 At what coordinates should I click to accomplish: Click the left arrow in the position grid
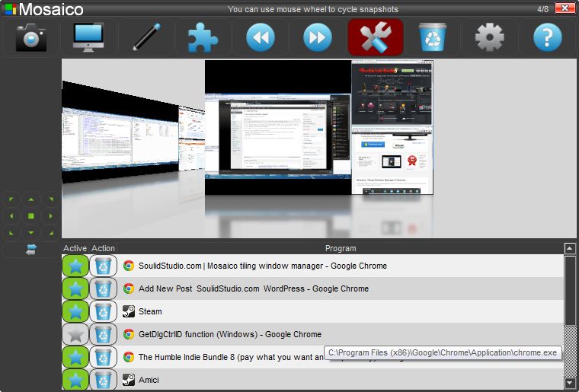tap(11, 216)
